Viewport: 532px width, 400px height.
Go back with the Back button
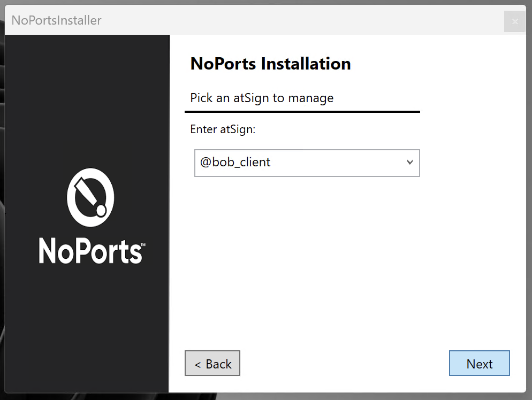coord(212,364)
